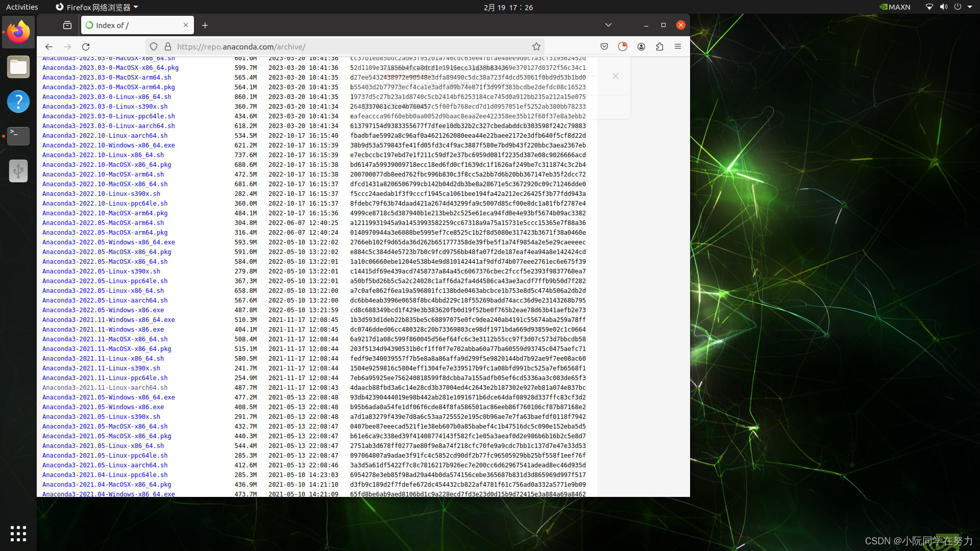Download Anaconda3-2022.10-Linux-x86_64.sh link
The width and height of the screenshot is (980, 551).
pos(103,155)
